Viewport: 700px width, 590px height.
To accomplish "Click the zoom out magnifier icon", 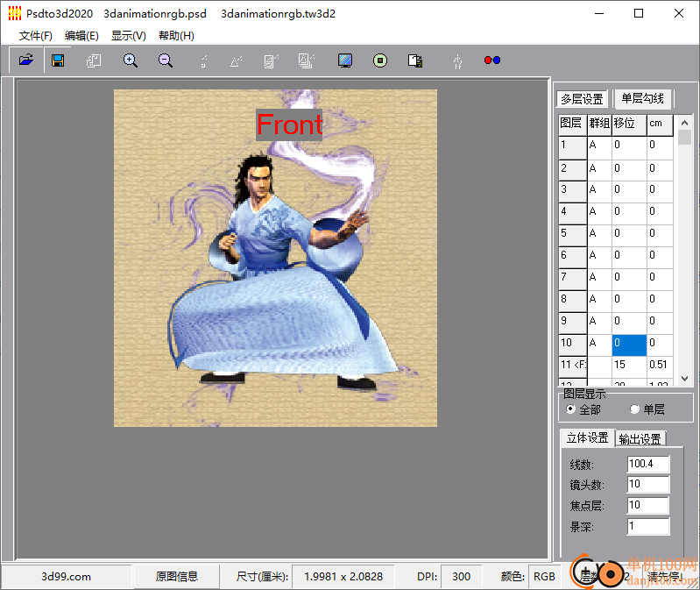I will pos(166,60).
